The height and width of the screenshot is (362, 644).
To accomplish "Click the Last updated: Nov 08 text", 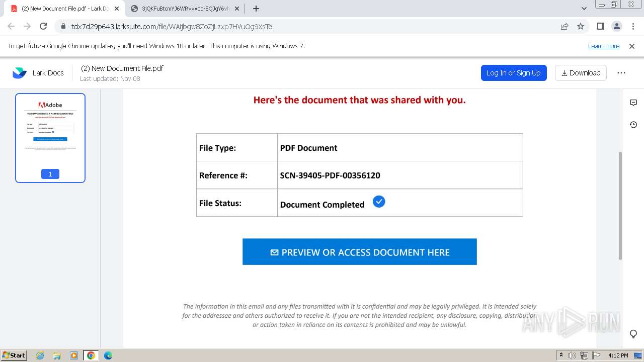I will coord(110,79).
